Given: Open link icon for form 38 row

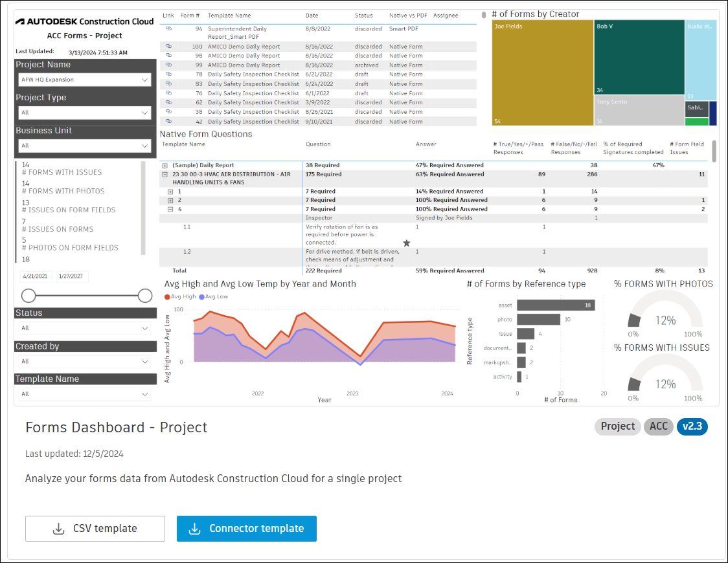Looking at the screenshot, I should [x=168, y=112].
